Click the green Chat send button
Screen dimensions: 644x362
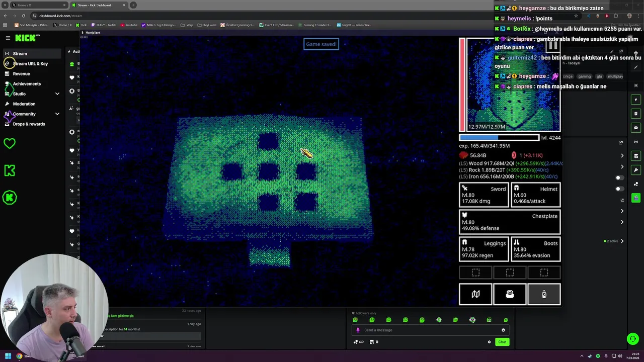502,342
